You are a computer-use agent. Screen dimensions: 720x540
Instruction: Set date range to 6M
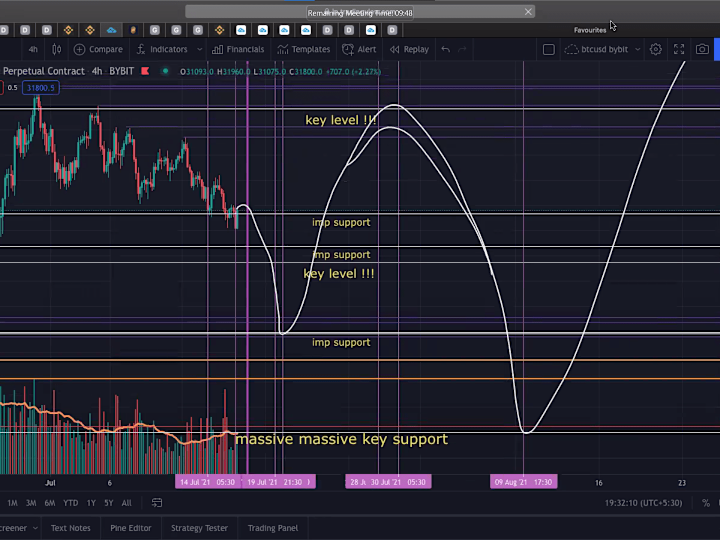50,503
